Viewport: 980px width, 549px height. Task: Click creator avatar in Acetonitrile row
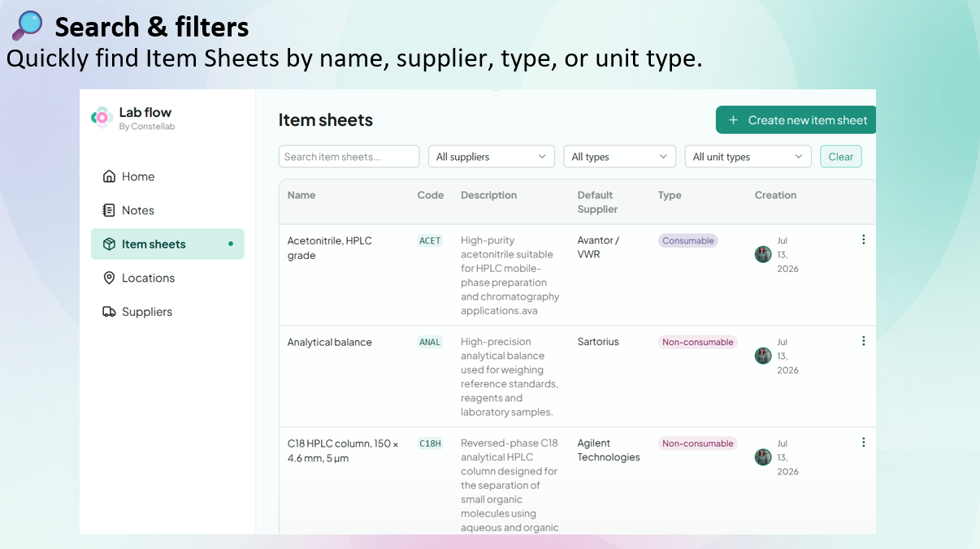[x=763, y=254]
